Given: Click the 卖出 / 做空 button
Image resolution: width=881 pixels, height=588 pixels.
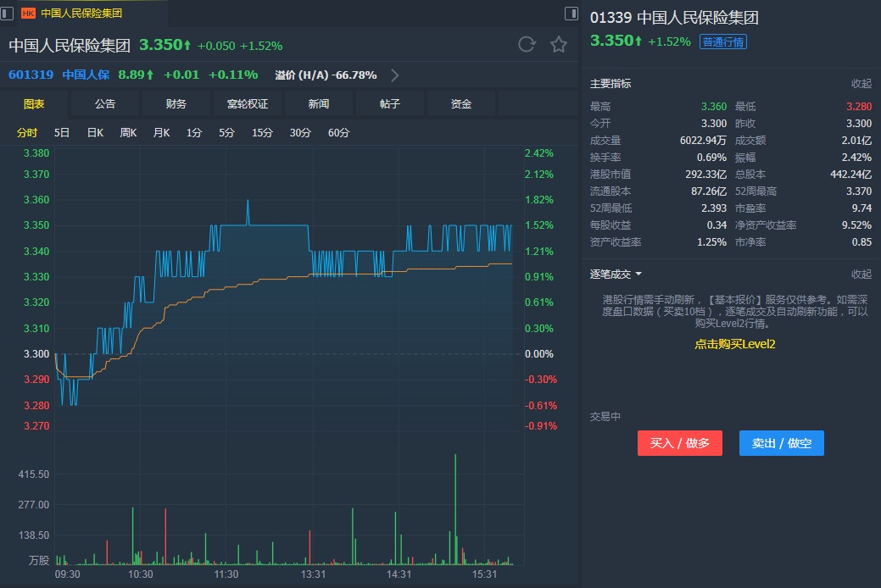Looking at the screenshot, I should pyautogui.click(x=782, y=443).
